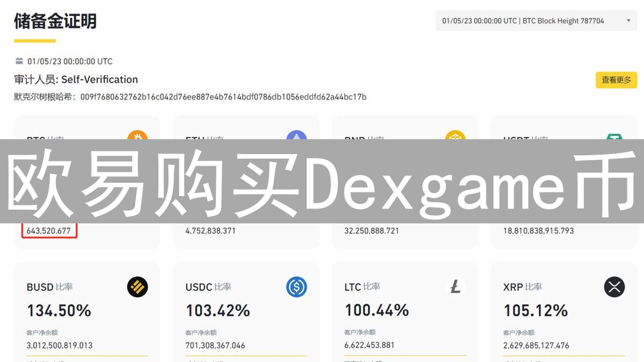This screenshot has height=362, width=644.
Task: Click the BTC balance 643,520.677
Action: (x=49, y=231)
